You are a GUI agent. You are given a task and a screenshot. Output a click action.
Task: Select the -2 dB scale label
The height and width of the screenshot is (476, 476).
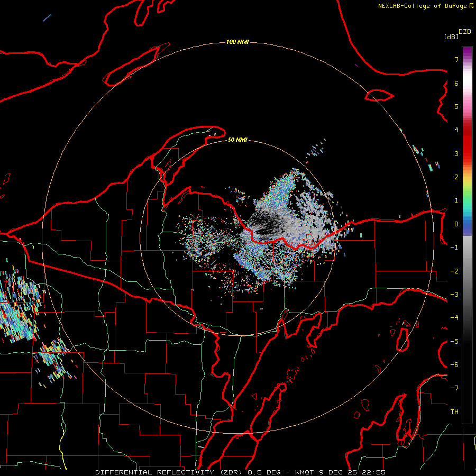[x=454, y=271]
